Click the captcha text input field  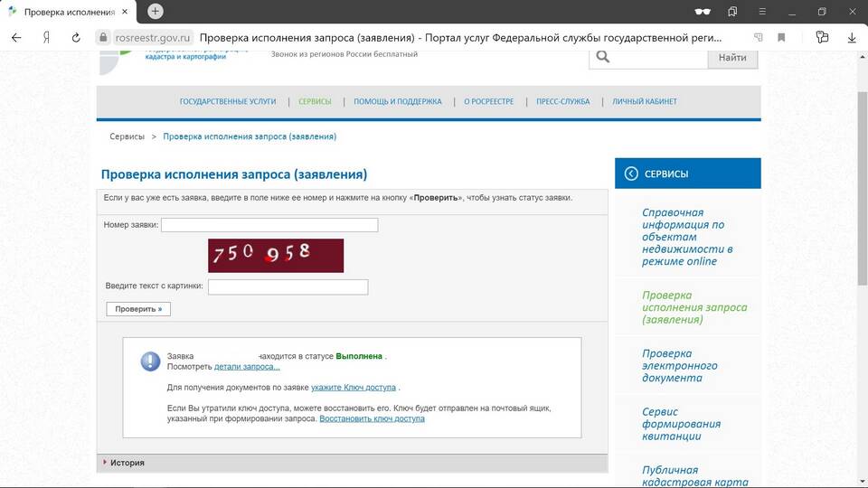tap(288, 287)
